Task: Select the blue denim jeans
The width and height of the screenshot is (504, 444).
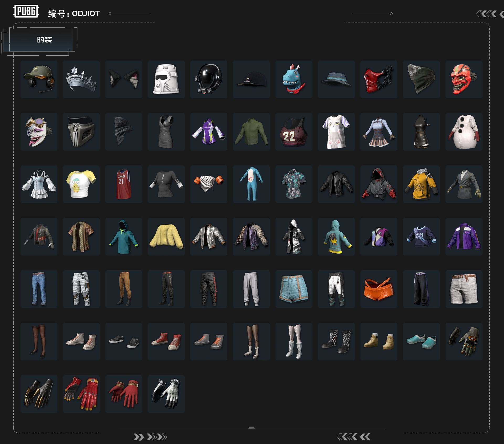Action: tap(39, 289)
